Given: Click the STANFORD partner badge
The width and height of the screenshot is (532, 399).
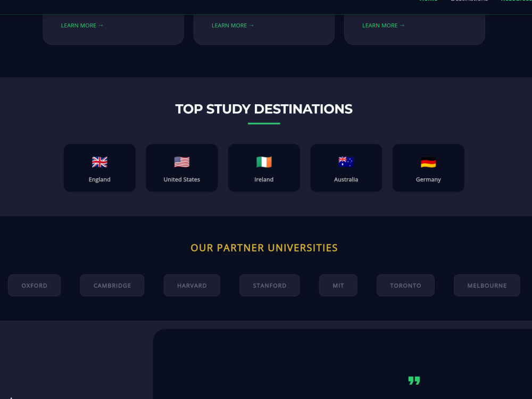Looking at the screenshot, I should tap(269, 285).
